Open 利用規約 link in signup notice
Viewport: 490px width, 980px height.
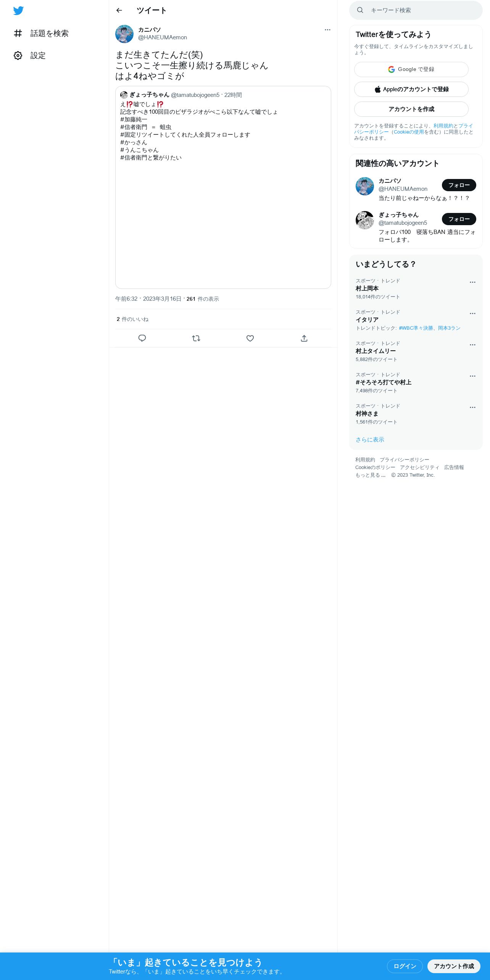(443, 126)
